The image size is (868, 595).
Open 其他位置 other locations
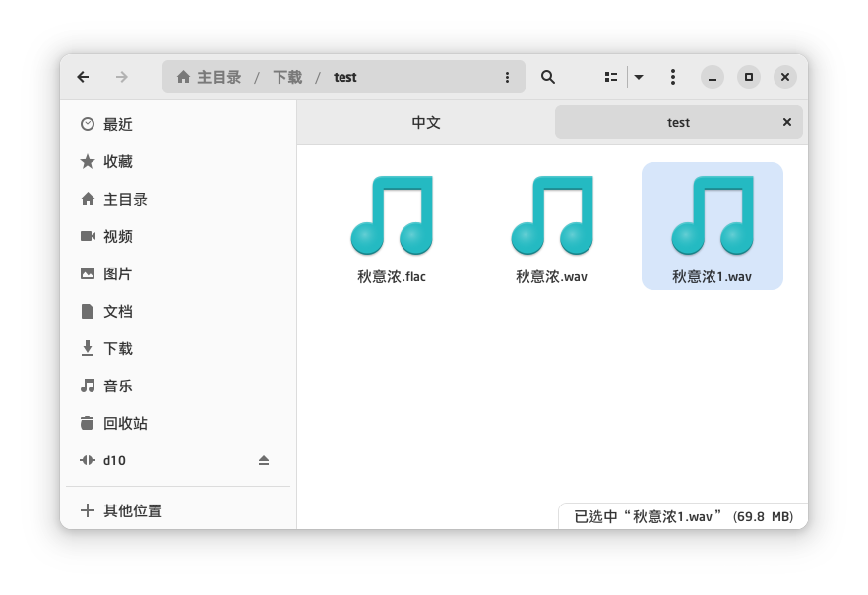pos(132,510)
